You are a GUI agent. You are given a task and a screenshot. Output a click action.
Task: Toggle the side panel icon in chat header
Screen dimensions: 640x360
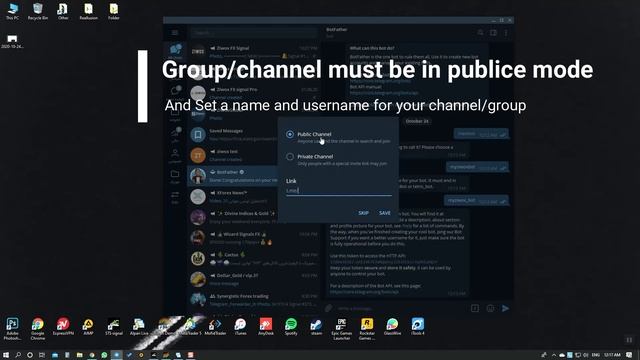[493, 33]
